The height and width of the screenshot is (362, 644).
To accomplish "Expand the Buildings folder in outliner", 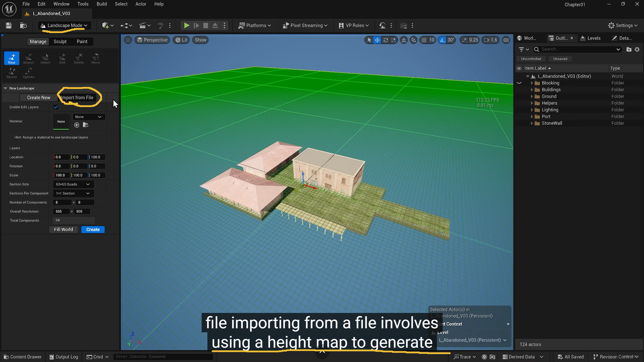I will pyautogui.click(x=532, y=90).
